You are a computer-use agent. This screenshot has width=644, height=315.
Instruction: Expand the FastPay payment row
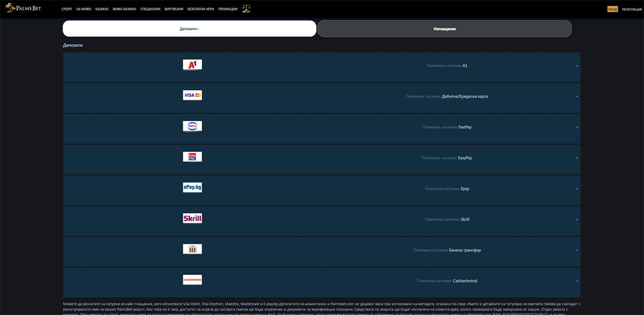click(577, 127)
